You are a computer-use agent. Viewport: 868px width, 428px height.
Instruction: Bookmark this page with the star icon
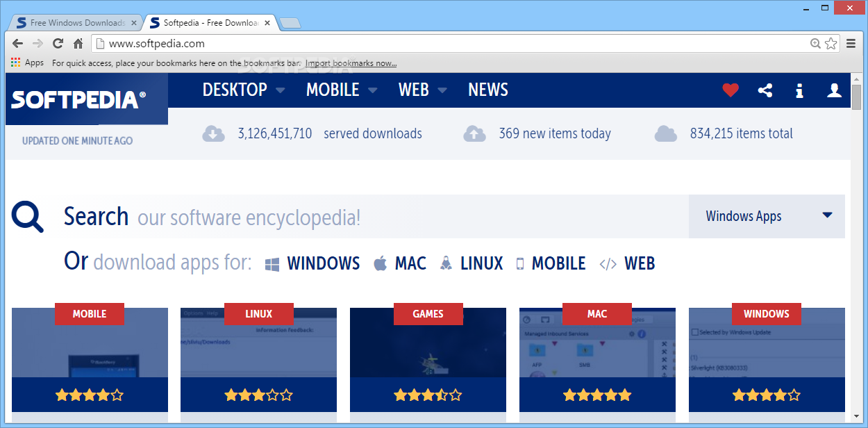[831, 44]
